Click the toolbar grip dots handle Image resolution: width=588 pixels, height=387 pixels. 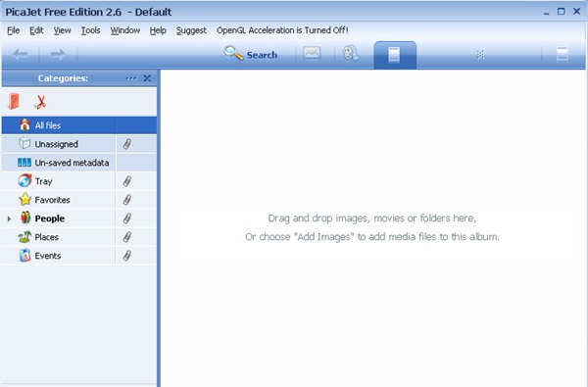click(481, 55)
